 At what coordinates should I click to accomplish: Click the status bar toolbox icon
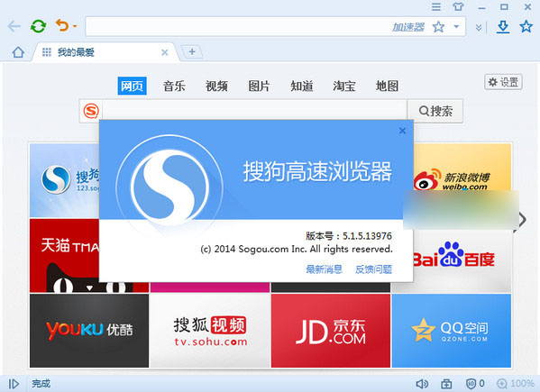coord(446,384)
